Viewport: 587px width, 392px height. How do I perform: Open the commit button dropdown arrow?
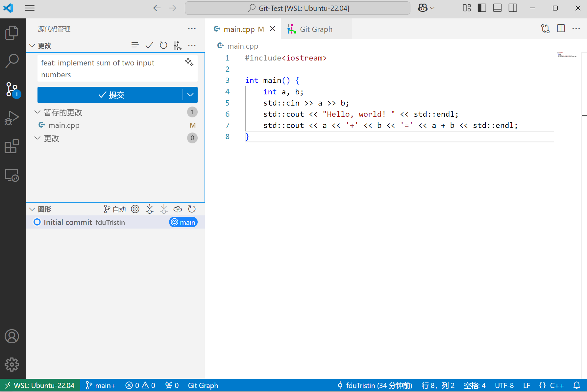tap(190, 95)
